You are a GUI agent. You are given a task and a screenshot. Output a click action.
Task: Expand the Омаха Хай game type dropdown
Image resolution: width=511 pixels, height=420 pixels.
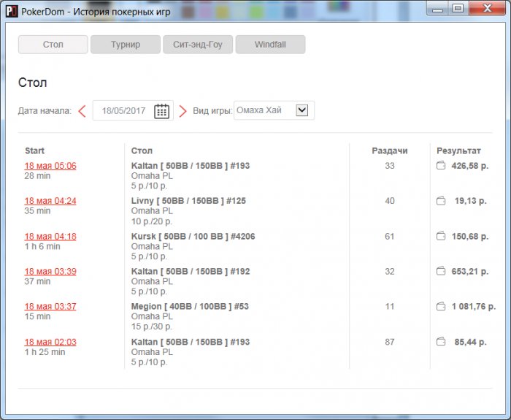tap(302, 110)
